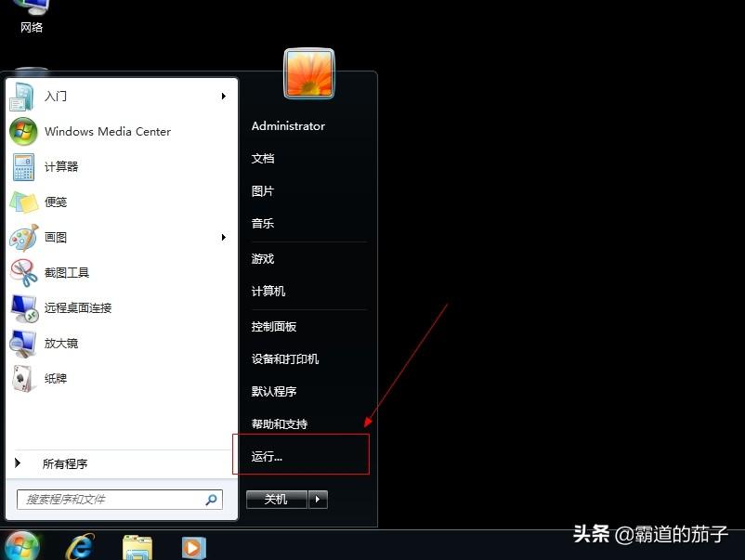Image resolution: width=745 pixels, height=560 pixels.
Task: Open Remote Desktop Connection (远程桌面连接) icon
Action: click(24, 308)
